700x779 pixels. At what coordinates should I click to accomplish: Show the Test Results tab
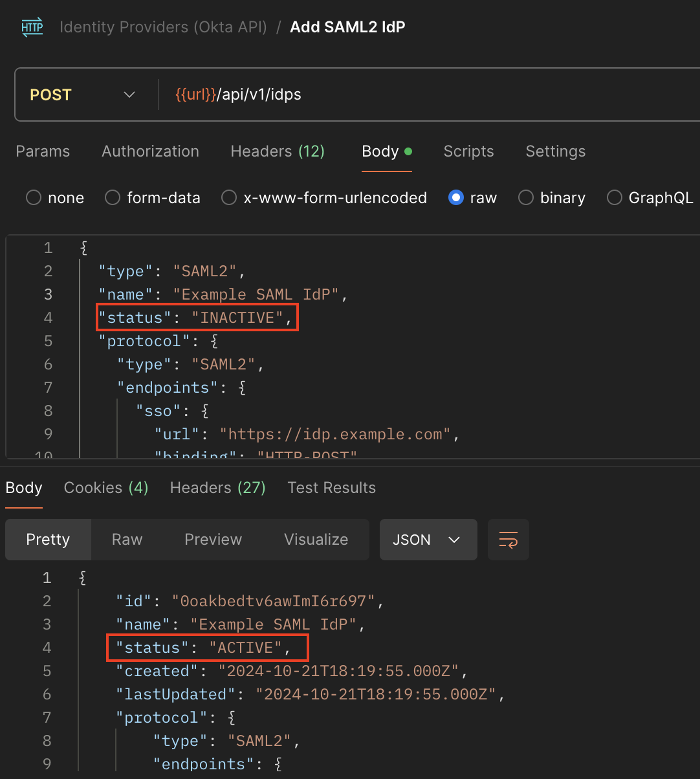coord(331,488)
